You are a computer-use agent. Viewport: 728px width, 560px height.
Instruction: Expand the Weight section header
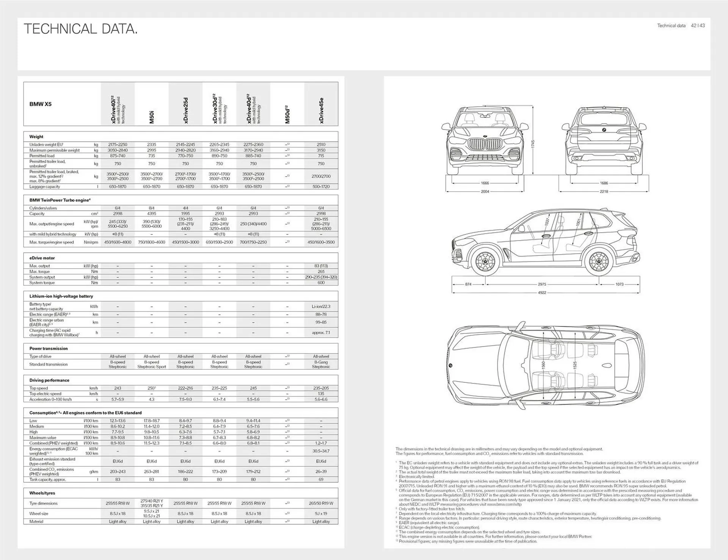[38, 136]
